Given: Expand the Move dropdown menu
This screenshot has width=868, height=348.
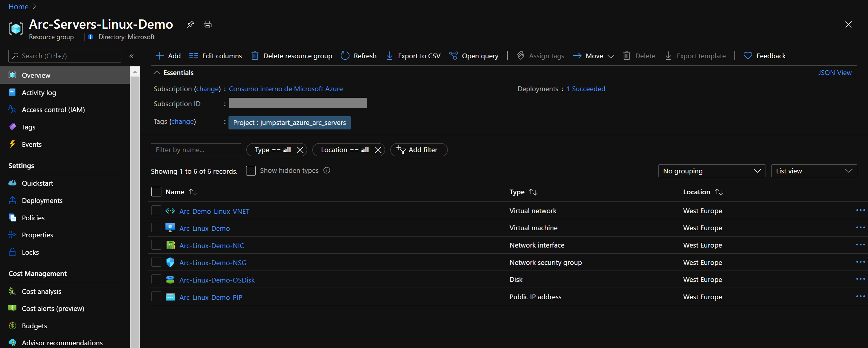Looking at the screenshot, I should point(593,56).
